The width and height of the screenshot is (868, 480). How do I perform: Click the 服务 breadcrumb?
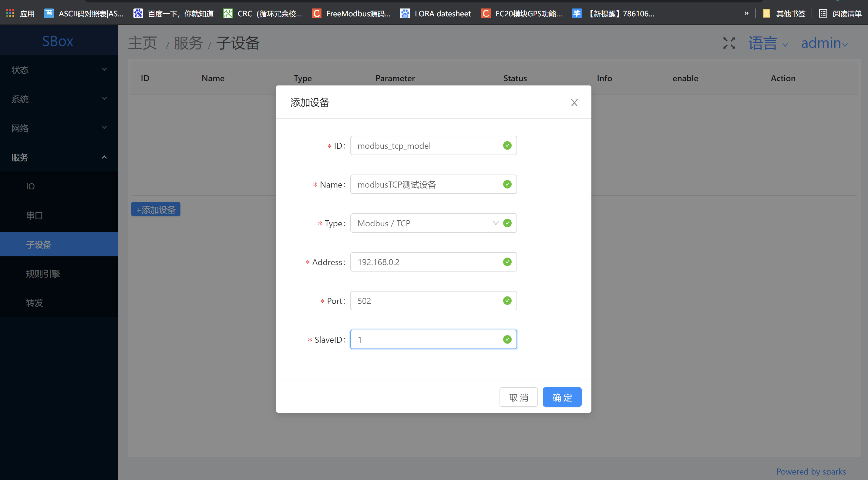pos(188,43)
